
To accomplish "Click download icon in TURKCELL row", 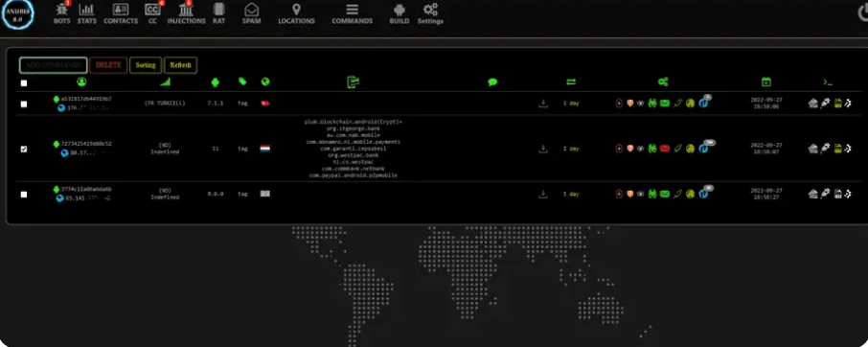I will pos(543,104).
